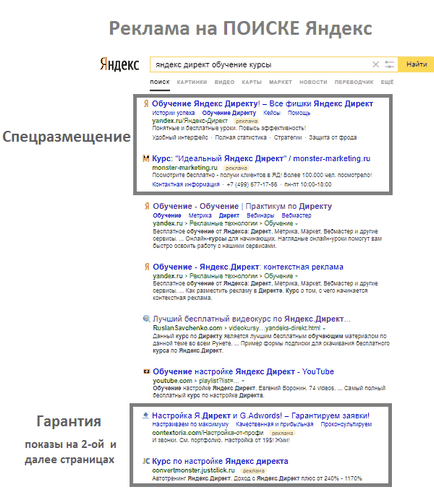Click the contextoria ad favicon

point(146,415)
